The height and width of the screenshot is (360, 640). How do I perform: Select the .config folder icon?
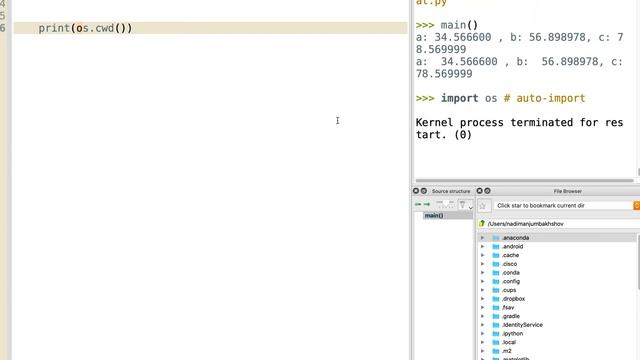[496, 281]
